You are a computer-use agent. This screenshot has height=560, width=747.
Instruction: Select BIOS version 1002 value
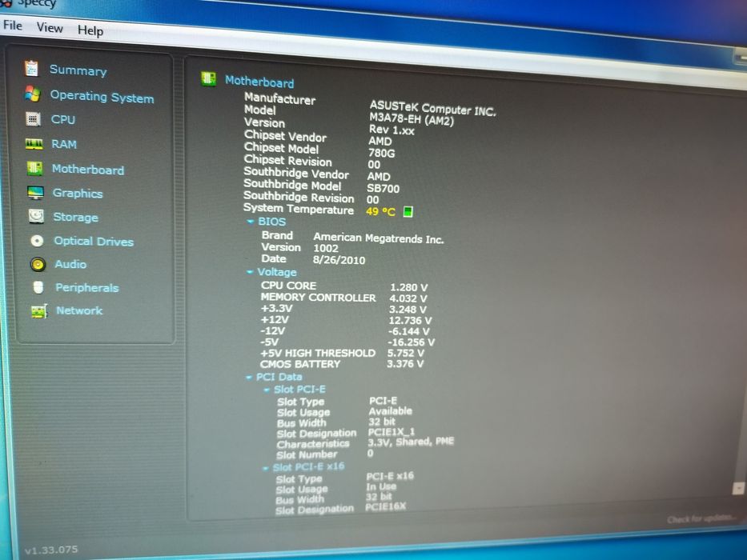tap(326, 248)
